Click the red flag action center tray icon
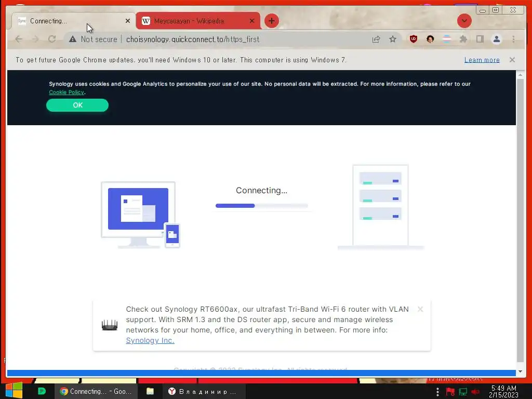532x399 pixels. point(450,392)
